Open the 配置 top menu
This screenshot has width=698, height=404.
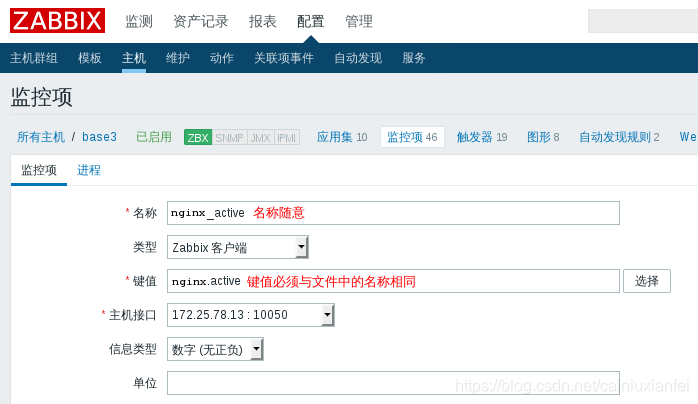[x=311, y=21]
